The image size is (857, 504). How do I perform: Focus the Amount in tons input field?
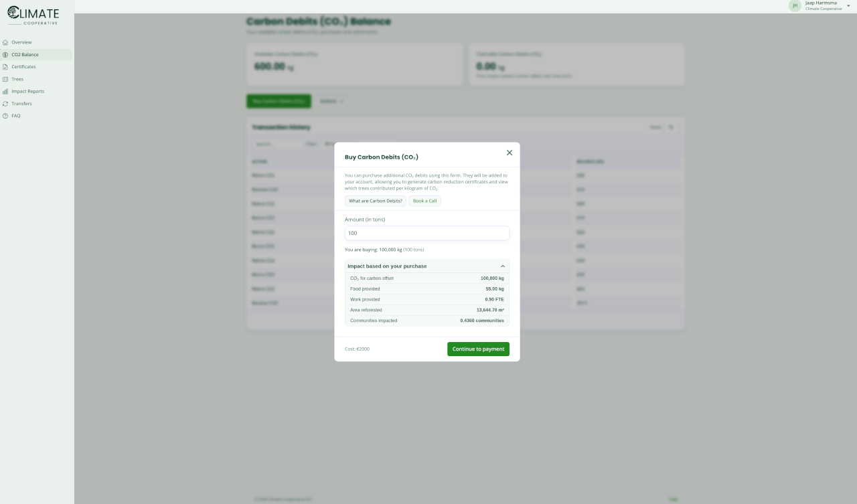426,233
